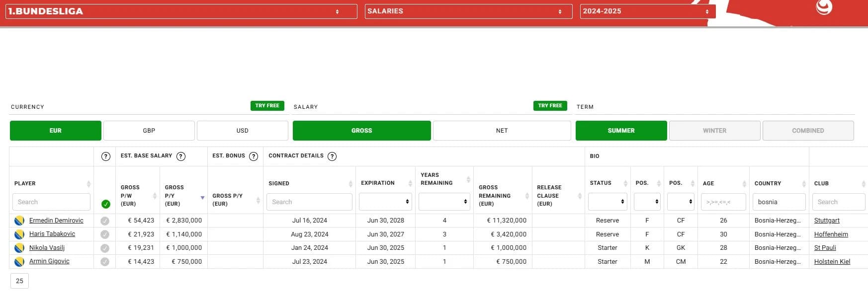Open the Status filter dropdown
Viewport: 868px width, 304px height.
point(608,202)
